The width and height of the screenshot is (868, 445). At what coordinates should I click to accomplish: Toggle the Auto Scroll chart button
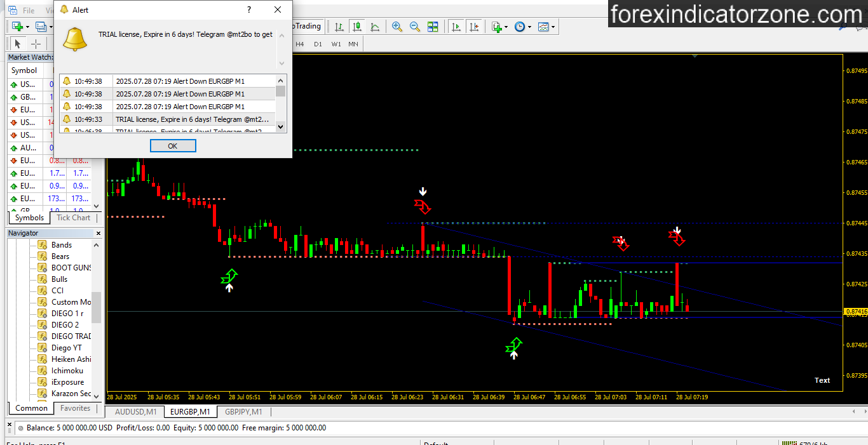(x=456, y=27)
